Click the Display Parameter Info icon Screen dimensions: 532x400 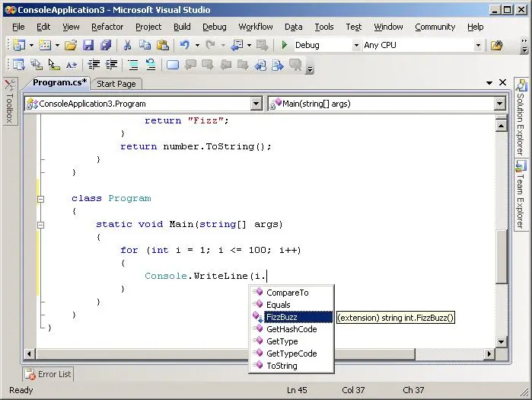pyautogui.click(x=37, y=64)
